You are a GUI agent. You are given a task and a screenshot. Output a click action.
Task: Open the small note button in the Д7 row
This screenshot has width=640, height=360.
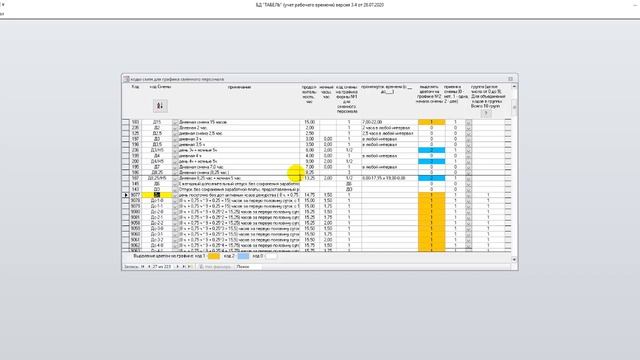[x=176, y=167]
